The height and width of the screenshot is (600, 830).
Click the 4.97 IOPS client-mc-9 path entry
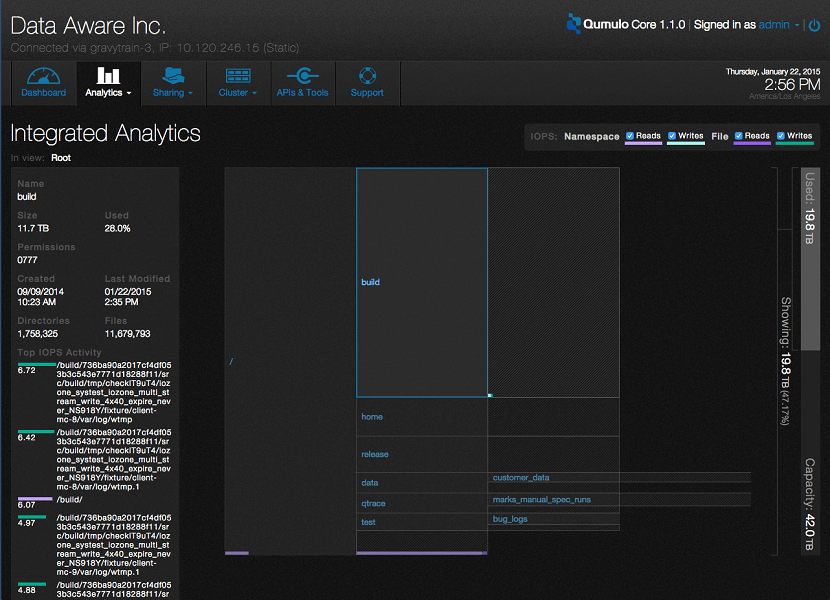tap(114, 545)
